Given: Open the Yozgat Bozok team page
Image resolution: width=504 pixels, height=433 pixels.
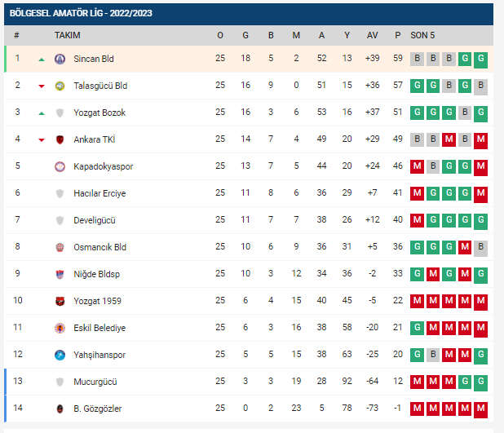Looking at the screenshot, I should 99,113.
